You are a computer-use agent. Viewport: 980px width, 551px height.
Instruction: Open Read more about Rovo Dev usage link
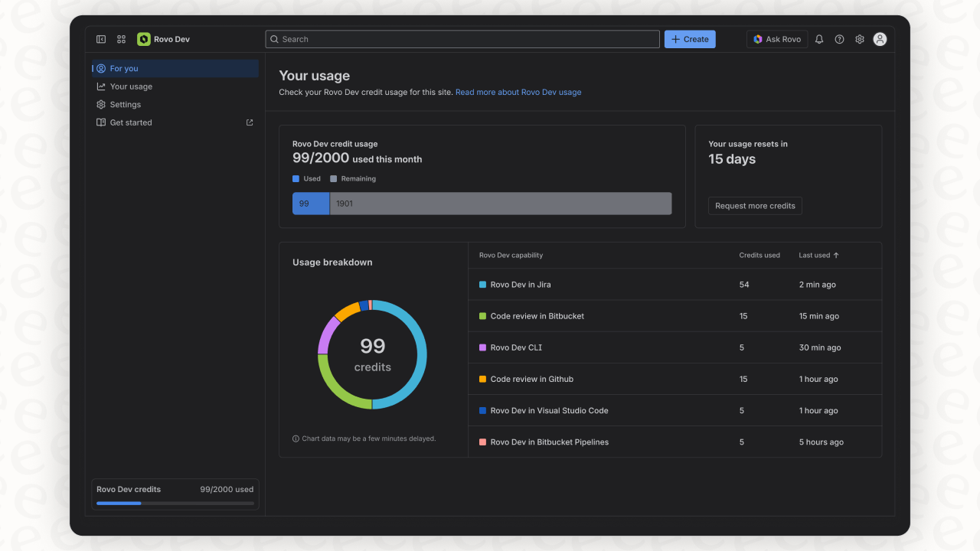[518, 93]
